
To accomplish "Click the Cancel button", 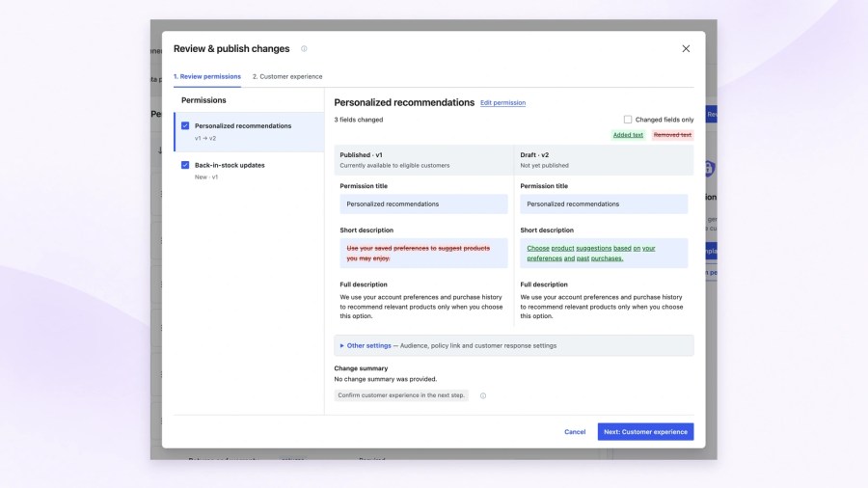I will point(575,431).
